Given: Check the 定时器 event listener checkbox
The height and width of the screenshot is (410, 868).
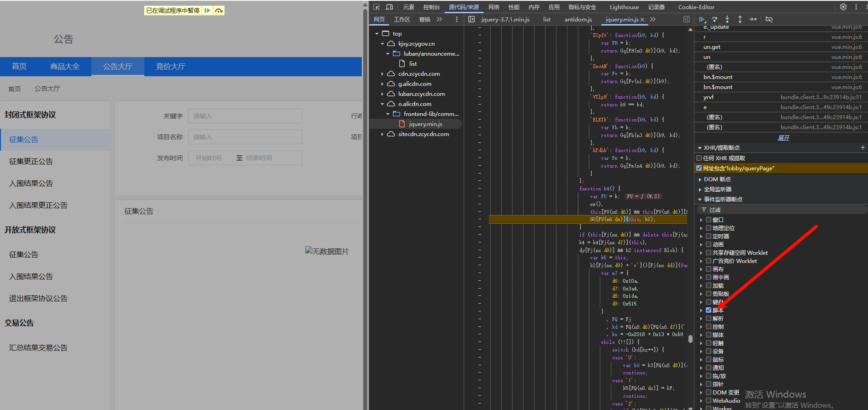Looking at the screenshot, I should [x=709, y=236].
